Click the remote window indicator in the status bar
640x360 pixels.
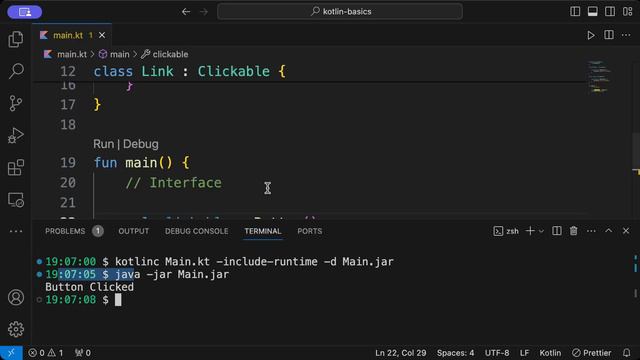(x=11, y=353)
